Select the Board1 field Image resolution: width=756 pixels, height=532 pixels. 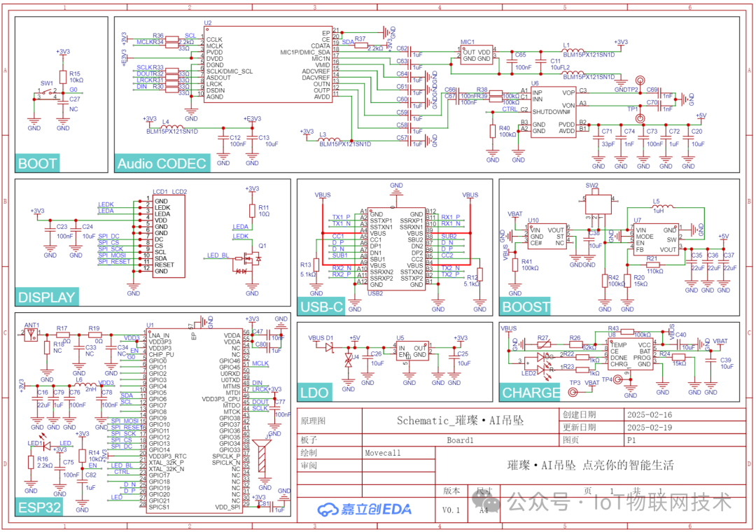pos(460,440)
